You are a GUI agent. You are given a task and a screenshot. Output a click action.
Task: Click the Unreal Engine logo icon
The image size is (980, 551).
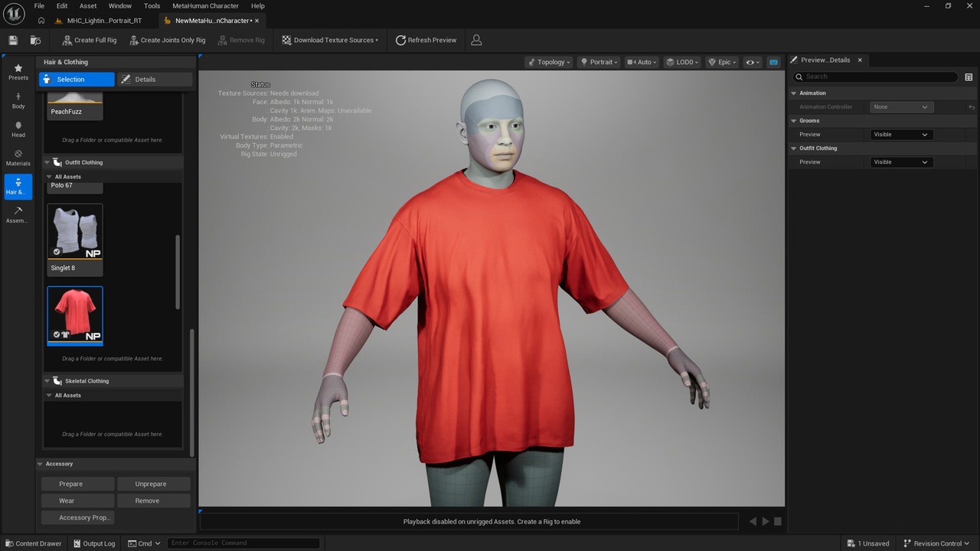(x=14, y=14)
